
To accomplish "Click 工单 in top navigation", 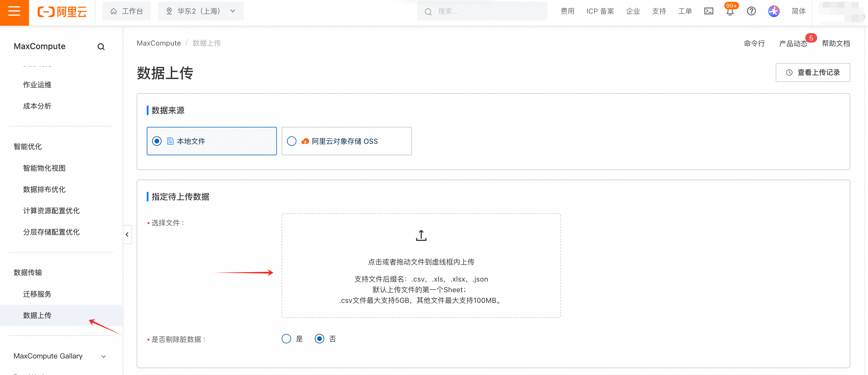I will coord(685,12).
